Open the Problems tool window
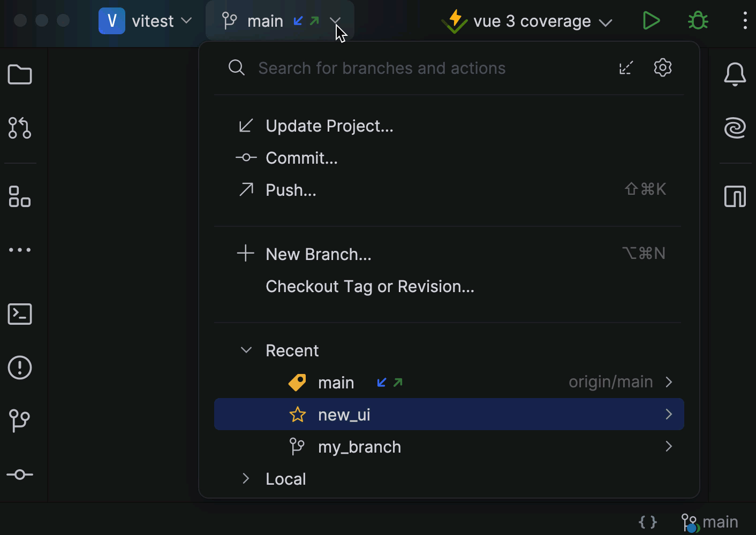 [x=20, y=368]
